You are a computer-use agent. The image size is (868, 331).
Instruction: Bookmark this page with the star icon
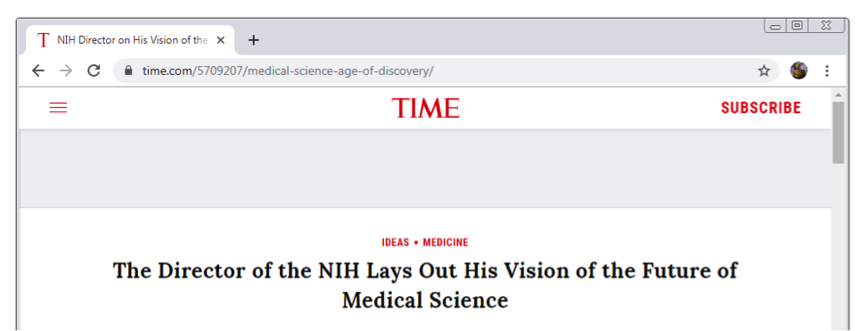tap(764, 70)
